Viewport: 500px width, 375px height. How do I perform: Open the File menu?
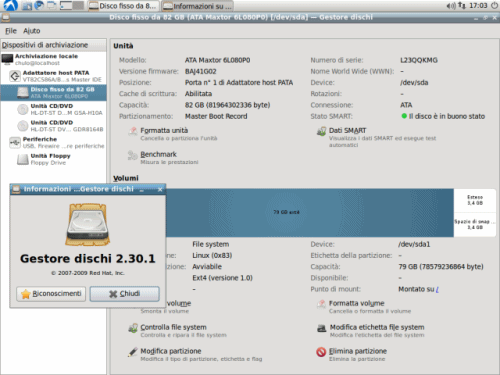point(11,31)
